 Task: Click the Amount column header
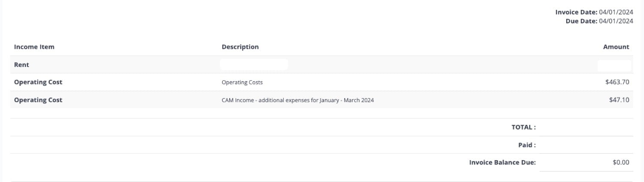616,47
